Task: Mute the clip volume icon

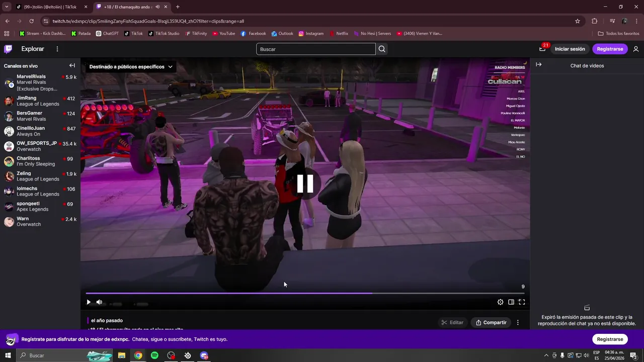Action: 99,302
